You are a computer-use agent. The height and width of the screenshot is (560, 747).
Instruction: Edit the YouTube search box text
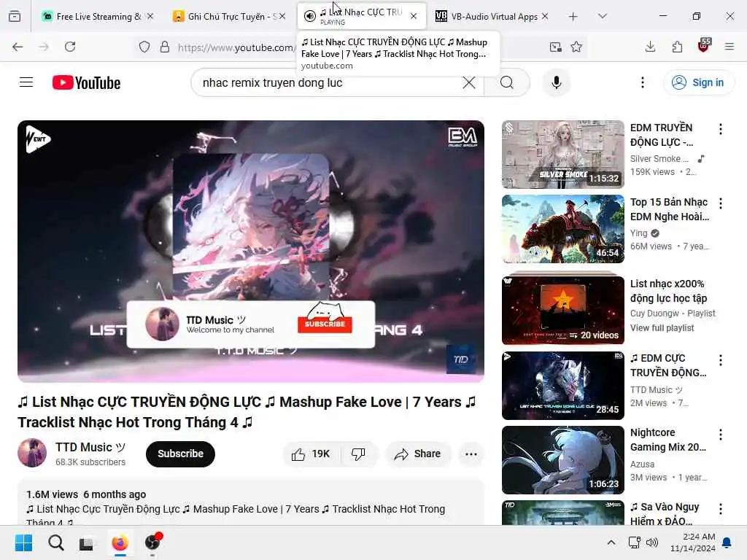(x=329, y=82)
